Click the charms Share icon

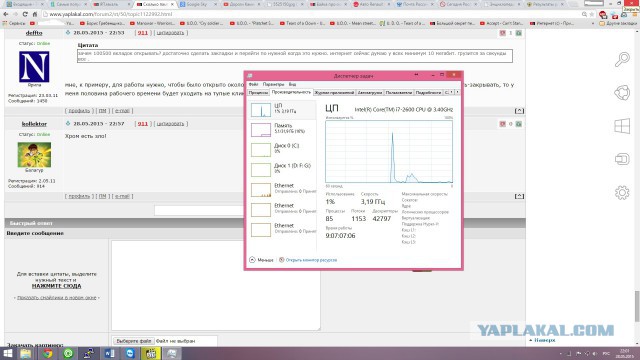[x=622, y=93]
